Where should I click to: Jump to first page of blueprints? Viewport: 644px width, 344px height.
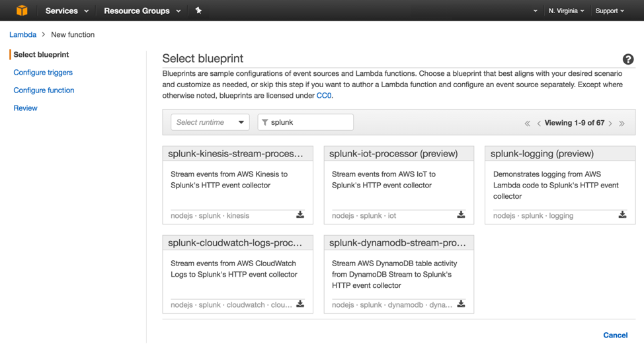tap(528, 123)
